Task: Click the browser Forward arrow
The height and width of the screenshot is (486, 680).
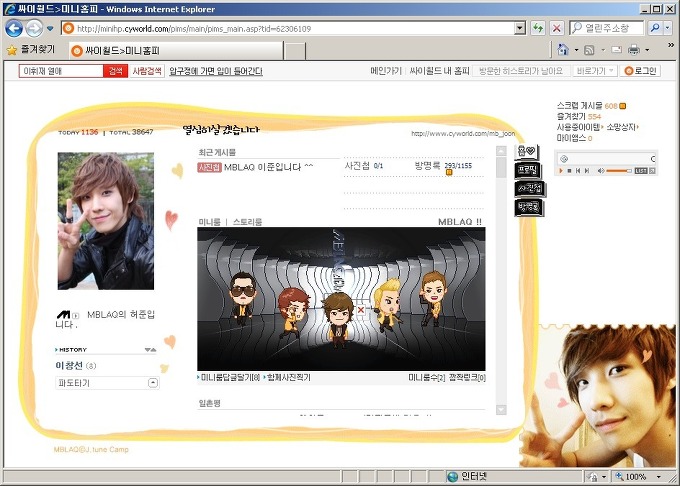Action: [x=34, y=29]
